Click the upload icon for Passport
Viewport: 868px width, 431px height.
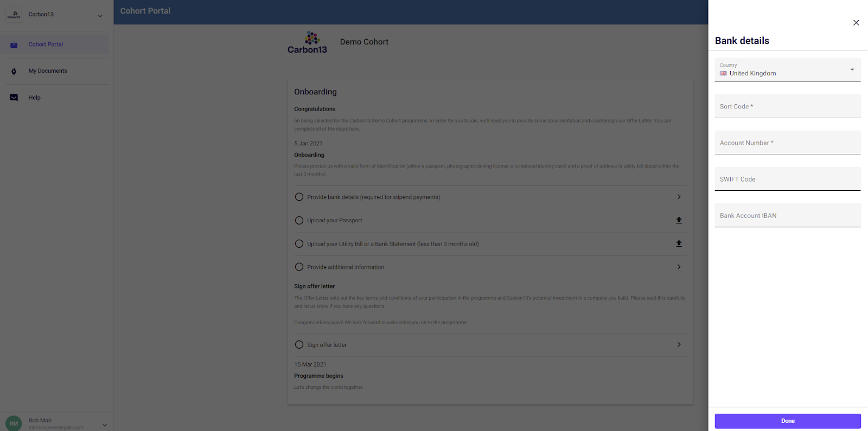[679, 220]
